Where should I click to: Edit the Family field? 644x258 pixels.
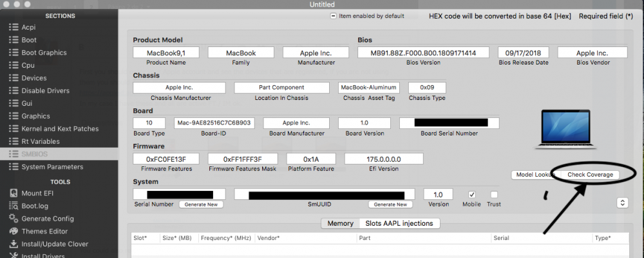coord(241,53)
